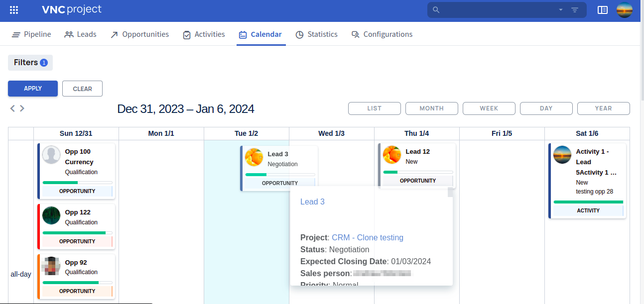Image resolution: width=644 pixels, height=304 pixels.
Task: Go to next week arrow
Action: point(22,108)
